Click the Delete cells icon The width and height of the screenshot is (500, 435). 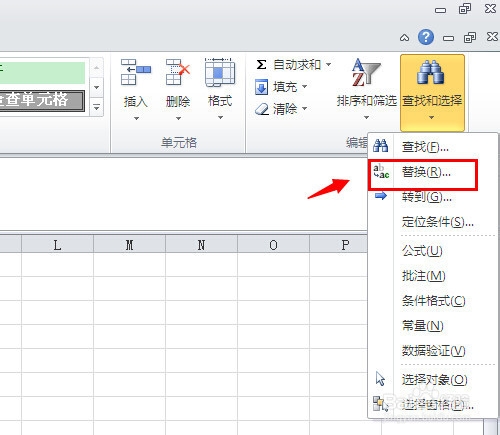pyautogui.click(x=178, y=72)
